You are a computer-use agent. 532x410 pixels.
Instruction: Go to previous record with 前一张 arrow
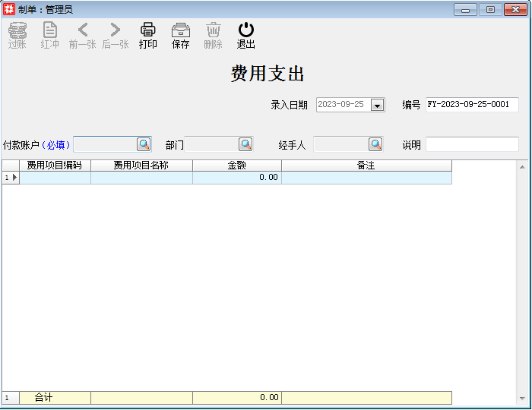(83, 30)
